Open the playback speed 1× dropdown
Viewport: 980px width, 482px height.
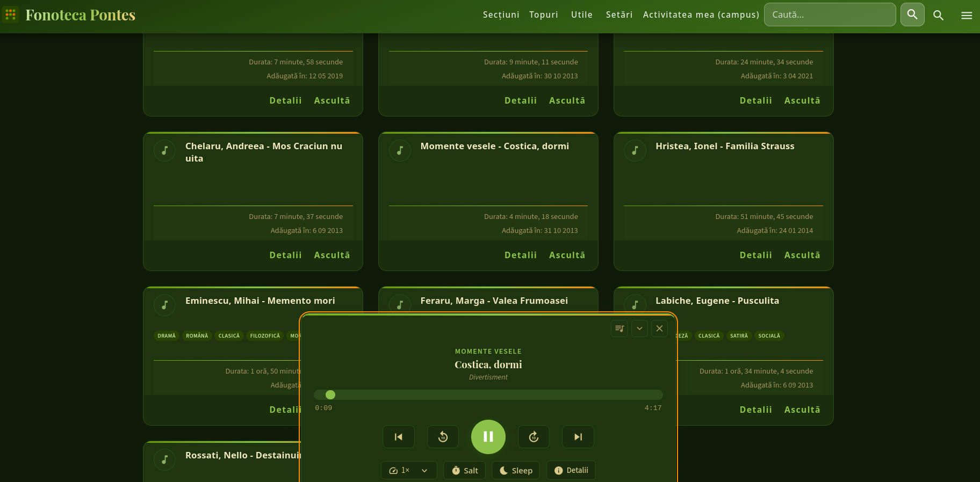(x=409, y=470)
